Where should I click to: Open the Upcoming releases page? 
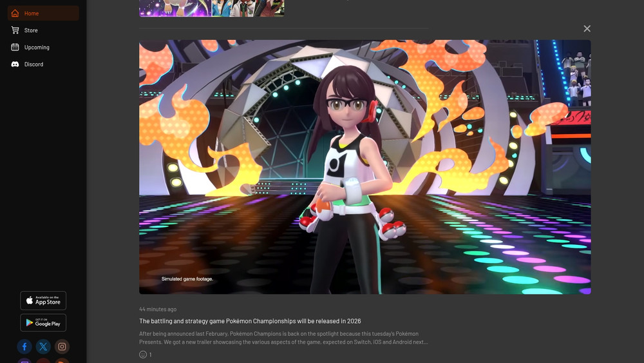coord(43,47)
